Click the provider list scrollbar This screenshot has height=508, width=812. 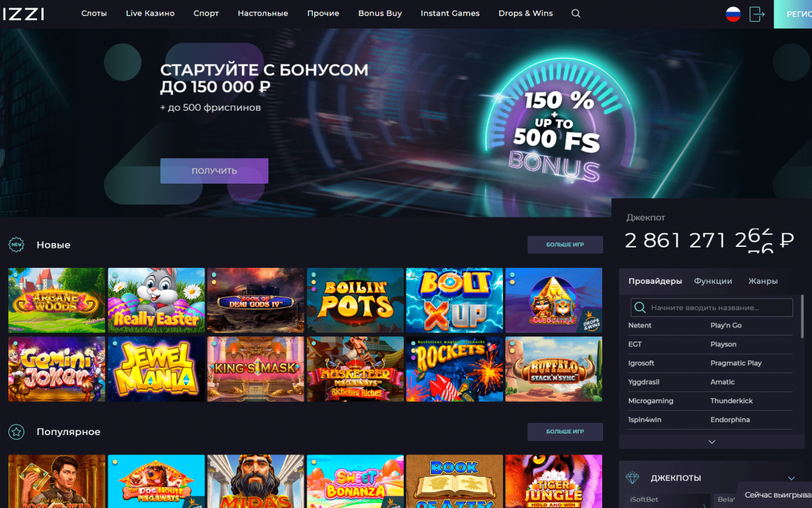(x=802, y=316)
